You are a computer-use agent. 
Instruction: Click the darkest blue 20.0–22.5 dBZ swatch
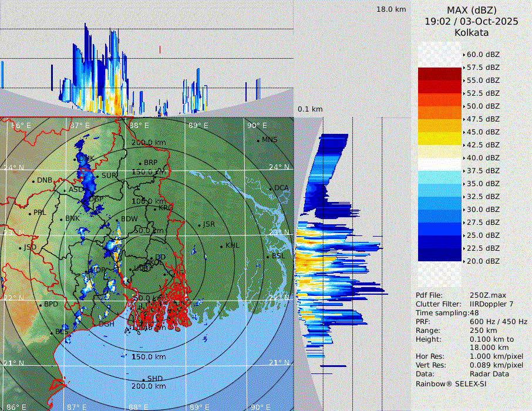(439, 254)
